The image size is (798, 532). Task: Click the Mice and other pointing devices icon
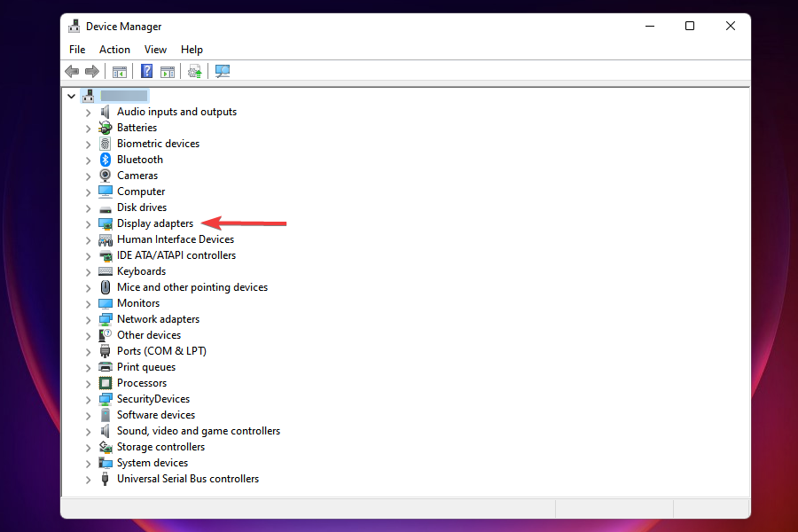(106, 287)
